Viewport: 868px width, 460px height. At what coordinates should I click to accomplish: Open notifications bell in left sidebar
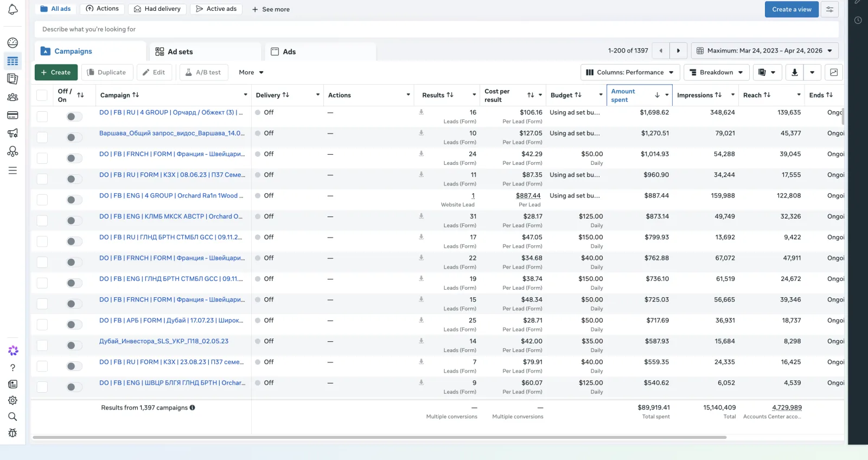12,9
